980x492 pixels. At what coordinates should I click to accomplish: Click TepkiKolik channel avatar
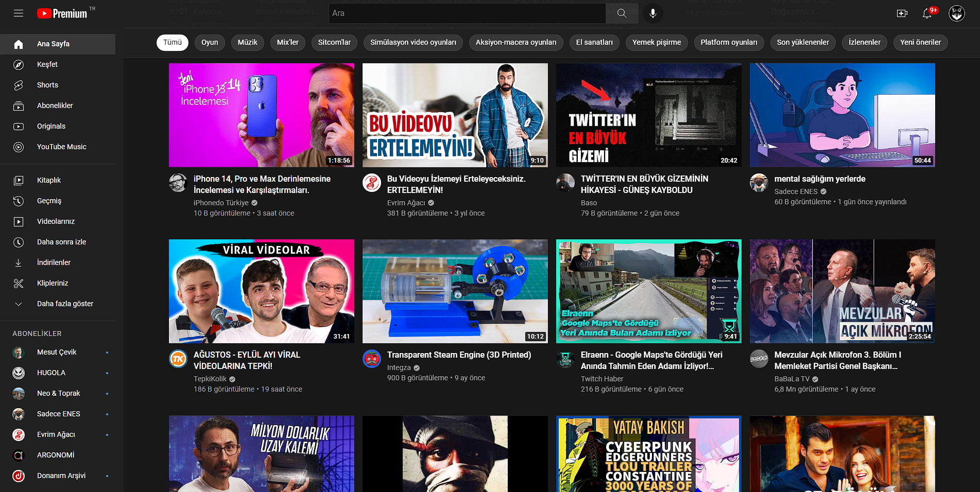point(178,359)
